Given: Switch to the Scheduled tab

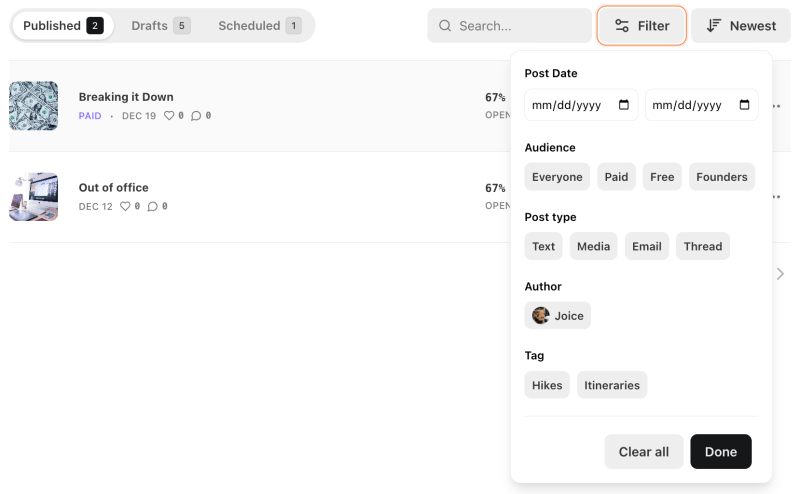Looking at the screenshot, I should (259, 26).
